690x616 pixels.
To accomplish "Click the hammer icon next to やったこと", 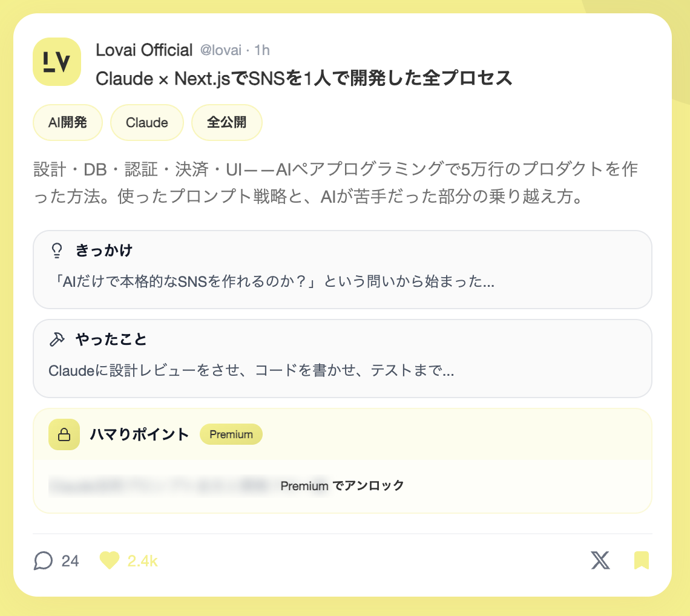I will click(x=57, y=339).
